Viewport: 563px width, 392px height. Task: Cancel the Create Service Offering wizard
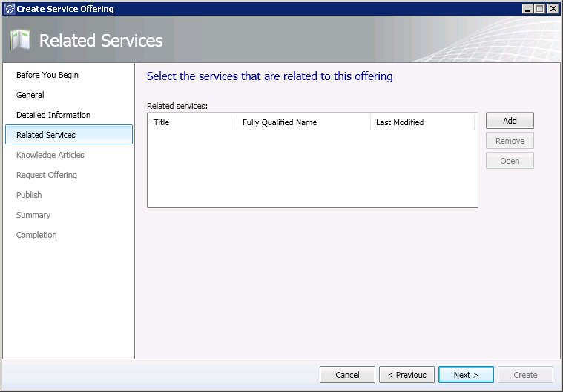347,375
